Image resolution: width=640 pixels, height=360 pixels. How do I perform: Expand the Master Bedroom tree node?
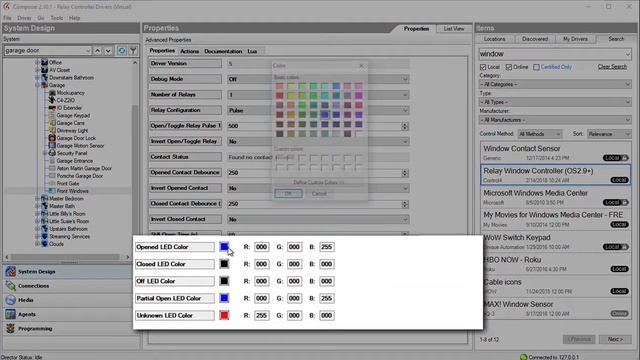37,199
